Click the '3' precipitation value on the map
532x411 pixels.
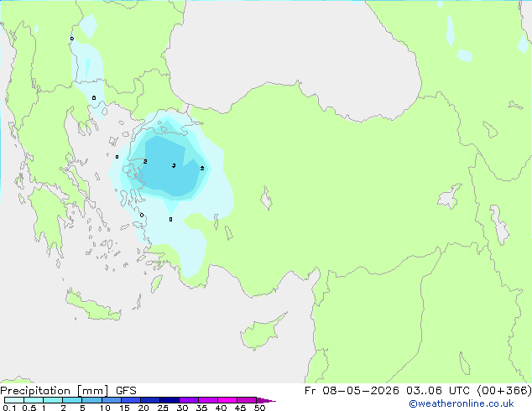[174, 165]
